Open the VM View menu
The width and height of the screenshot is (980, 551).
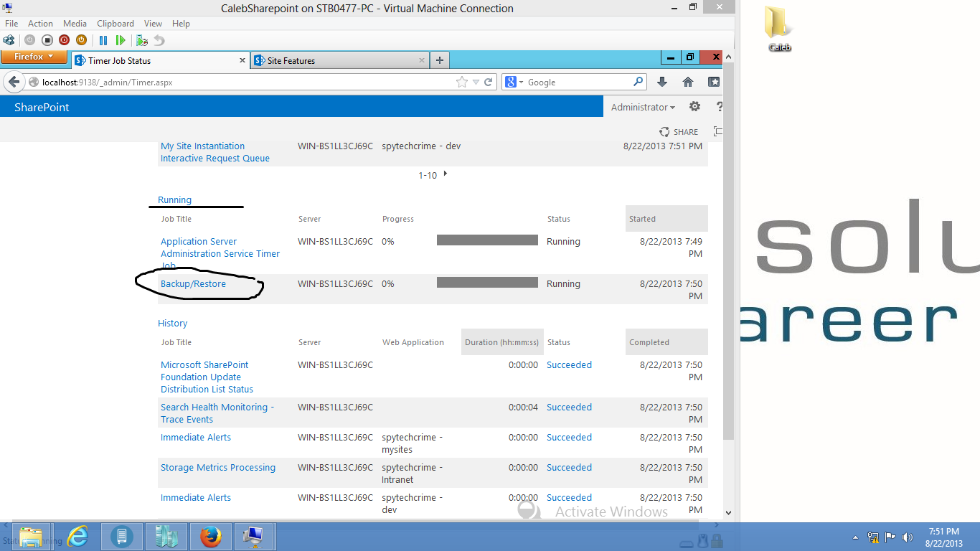[x=153, y=24]
